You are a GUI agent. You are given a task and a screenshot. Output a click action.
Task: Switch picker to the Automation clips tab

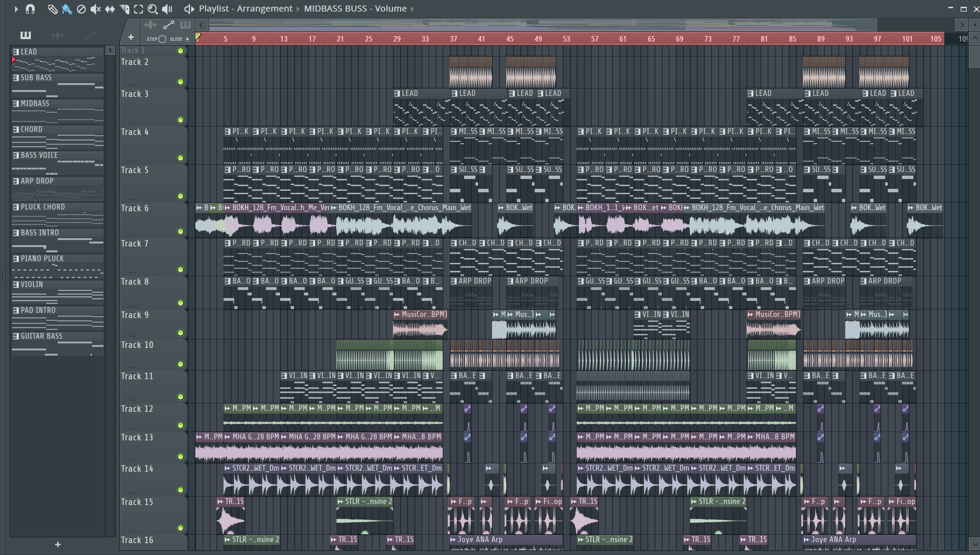(x=89, y=35)
